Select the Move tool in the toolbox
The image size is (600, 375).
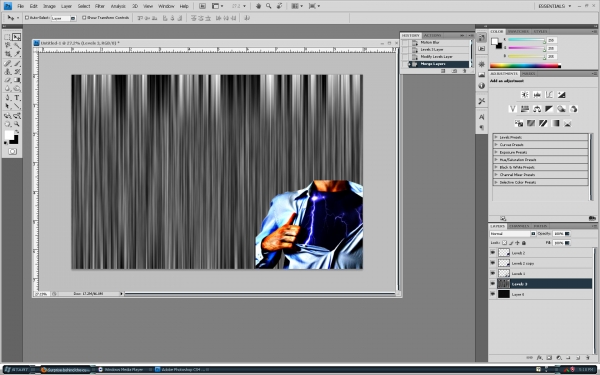[x=16, y=37]
